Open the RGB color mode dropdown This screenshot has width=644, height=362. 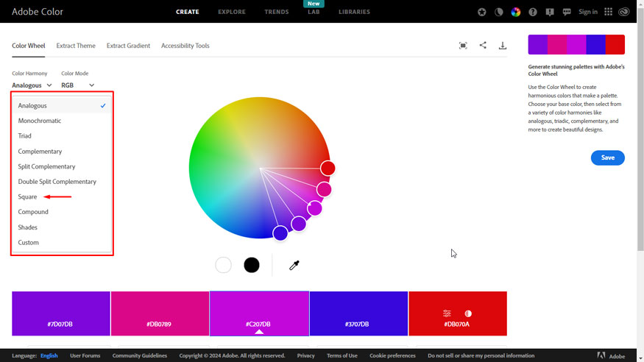[x=78, y=85]
